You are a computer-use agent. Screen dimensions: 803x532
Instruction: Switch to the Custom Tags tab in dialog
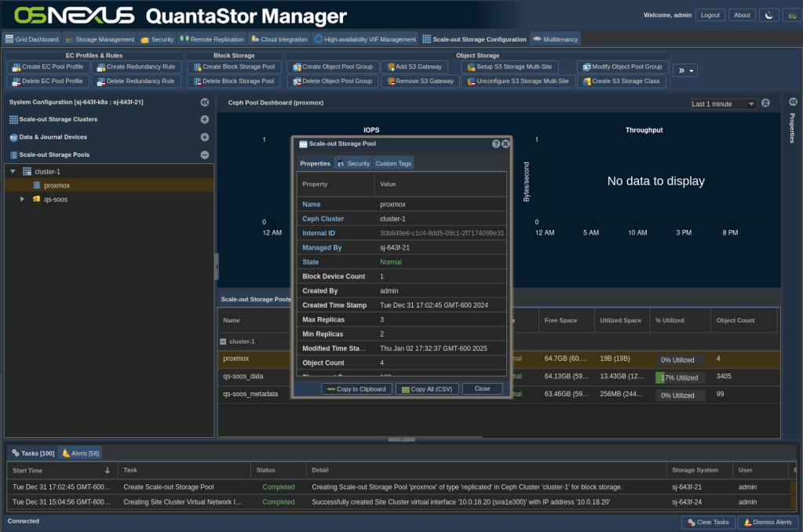click(392, 163)
